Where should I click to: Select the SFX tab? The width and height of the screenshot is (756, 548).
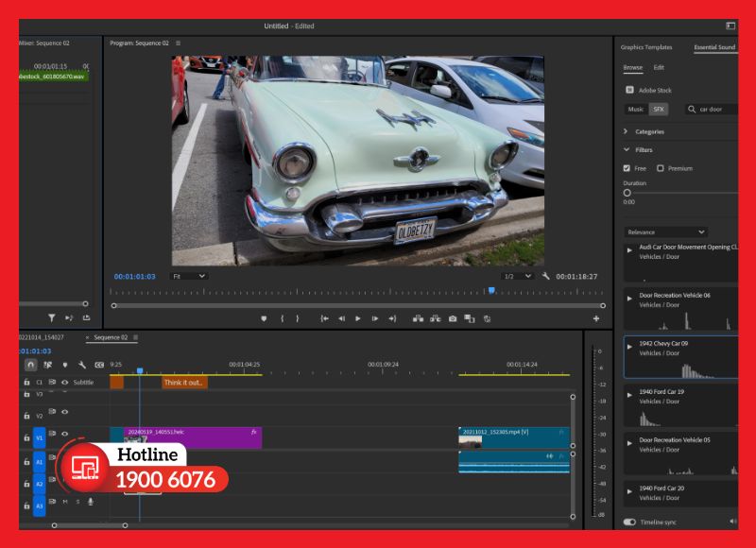[x=659, y=110]
